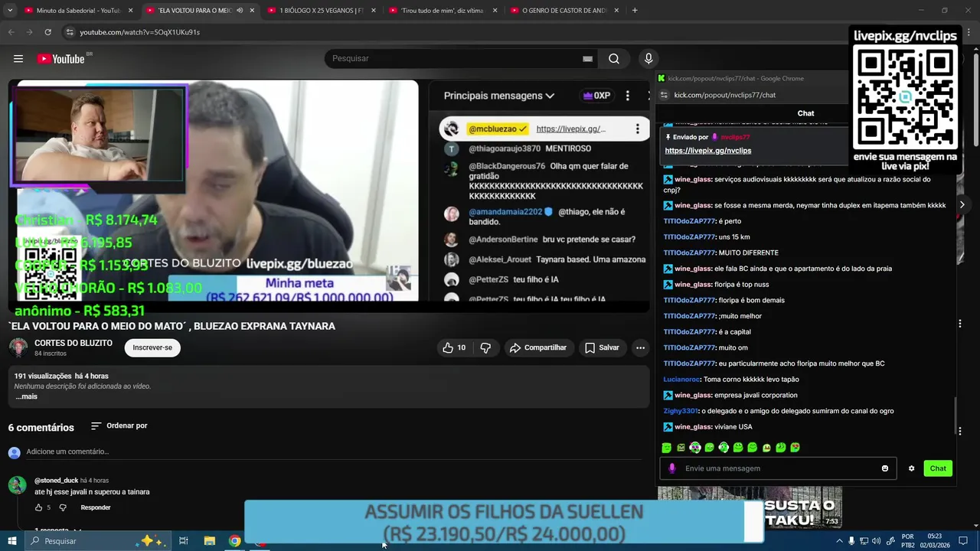
Task: Open Task View in the taskbar
Action: pos(184,541)
